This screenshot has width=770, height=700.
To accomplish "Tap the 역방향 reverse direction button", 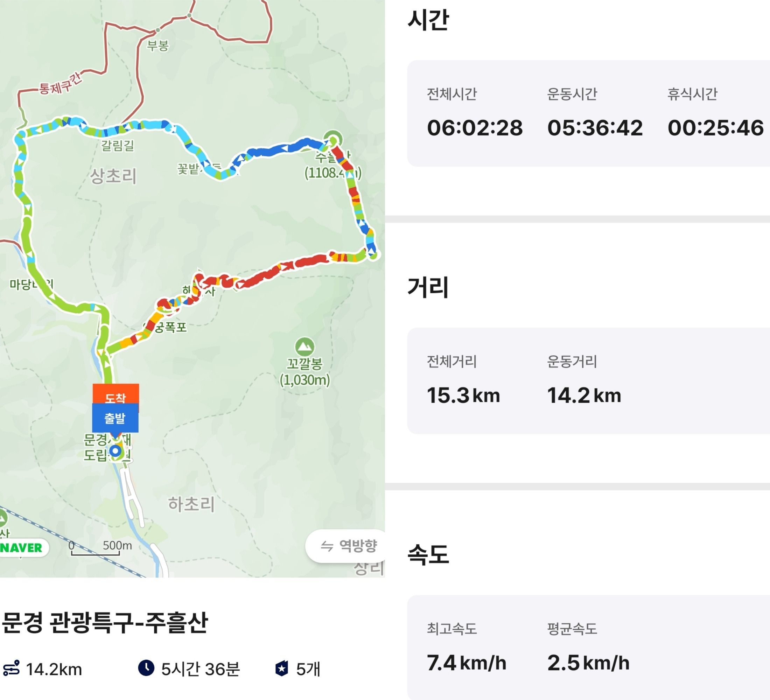I will [348, 546].
